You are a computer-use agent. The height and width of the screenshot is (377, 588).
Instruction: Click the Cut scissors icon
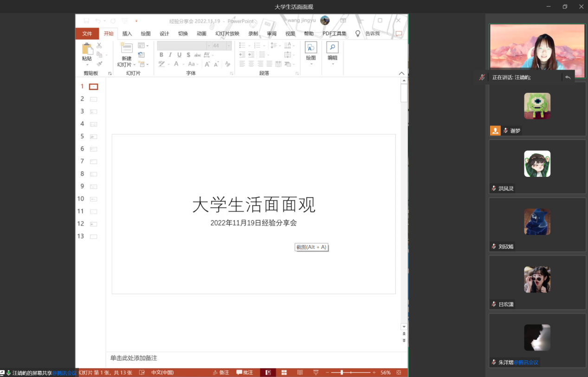pyautogui.click(x=99, y=45)
